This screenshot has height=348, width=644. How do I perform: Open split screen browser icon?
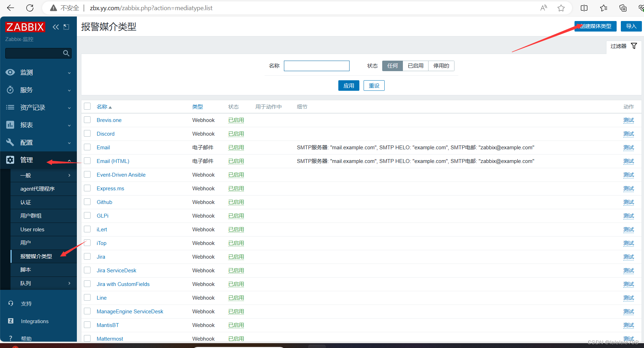(584, 8)
